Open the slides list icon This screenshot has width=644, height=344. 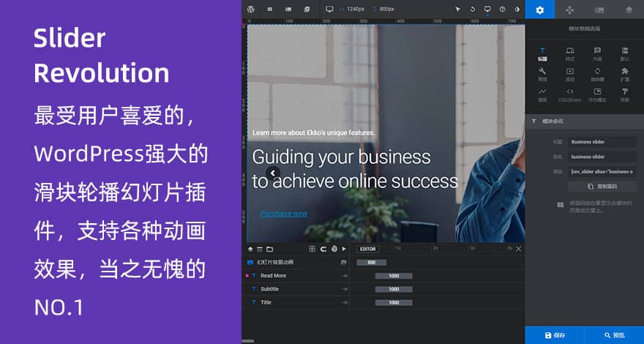288,9
